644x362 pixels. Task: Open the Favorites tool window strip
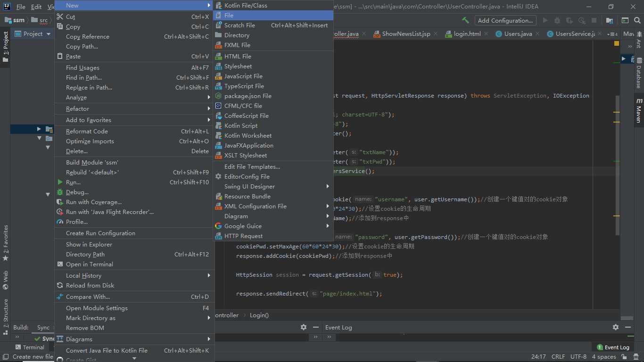tap(6, 243)
